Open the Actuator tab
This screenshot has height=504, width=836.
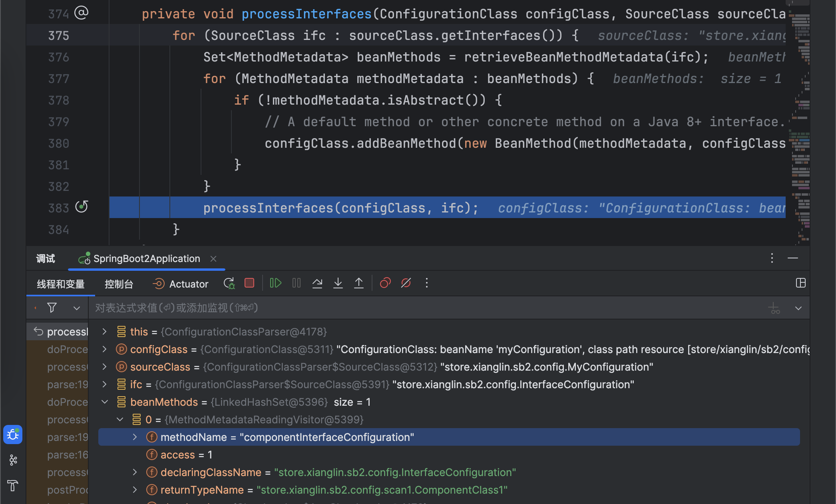pyautogui.click(x=181, y=284)
